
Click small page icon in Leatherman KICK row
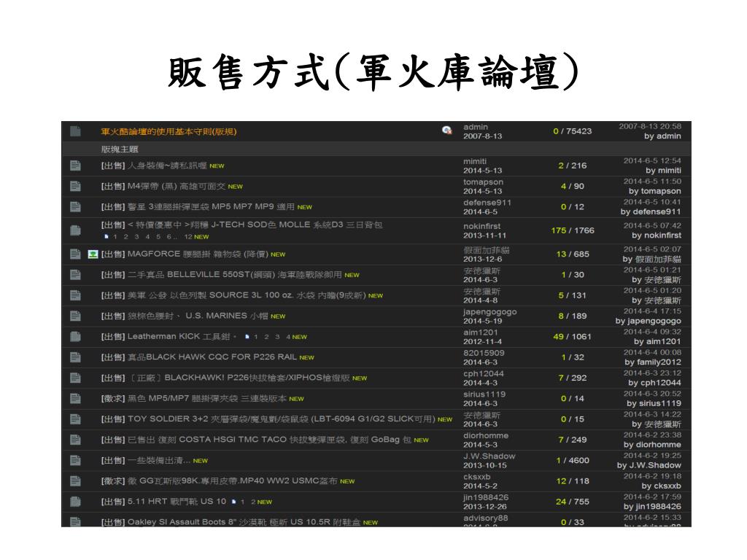coord(247,337)
